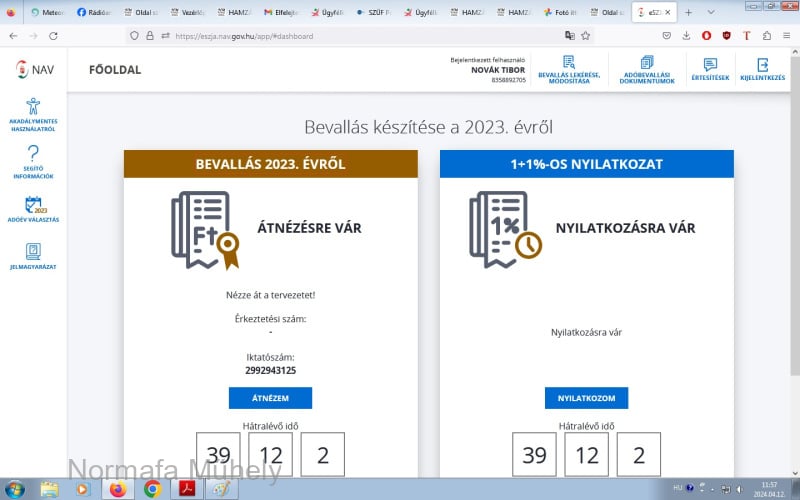800x500 pixels.
Task: Open a new browser tab
Action: 688,12
